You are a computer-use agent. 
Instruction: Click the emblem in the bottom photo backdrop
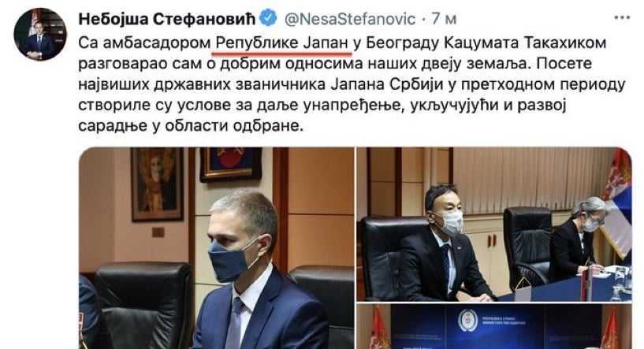tap(467, 321)
